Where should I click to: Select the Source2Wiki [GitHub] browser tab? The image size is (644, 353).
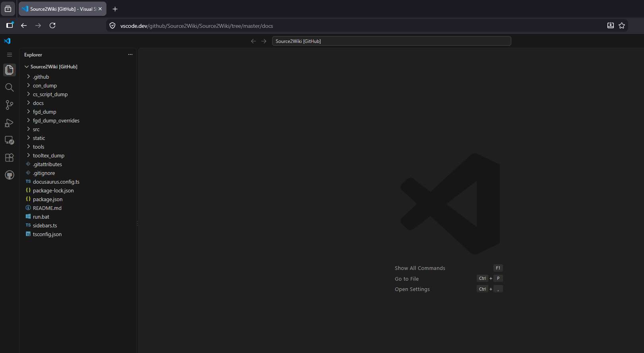tap(62, 9)
